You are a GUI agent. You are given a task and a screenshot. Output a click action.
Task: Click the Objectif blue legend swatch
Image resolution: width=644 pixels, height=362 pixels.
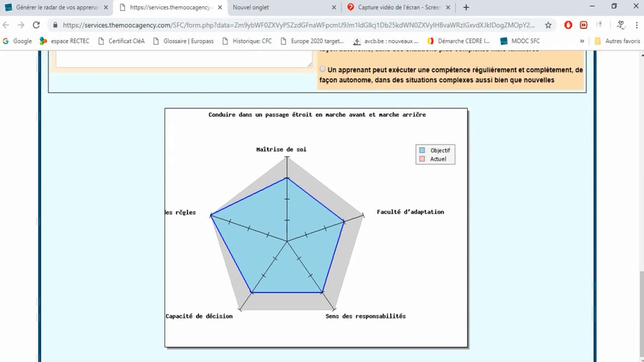coord(422,150)
